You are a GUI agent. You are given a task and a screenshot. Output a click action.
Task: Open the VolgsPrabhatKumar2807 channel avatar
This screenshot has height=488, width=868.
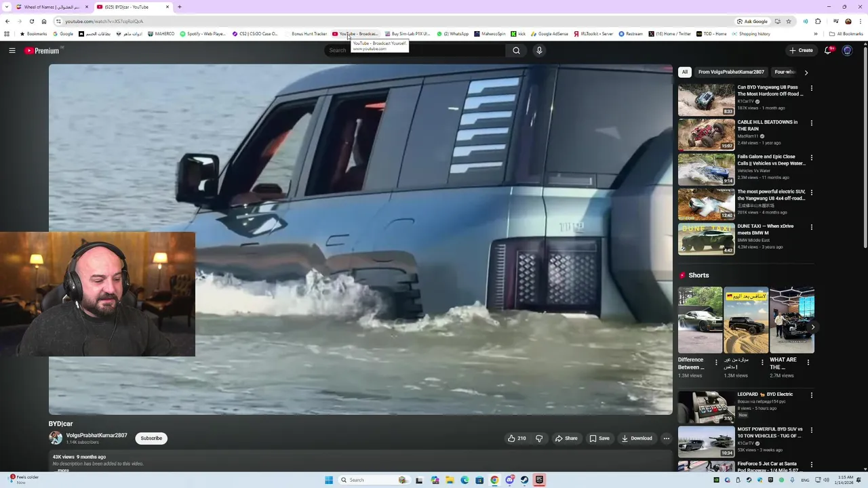tap(56, 439)
